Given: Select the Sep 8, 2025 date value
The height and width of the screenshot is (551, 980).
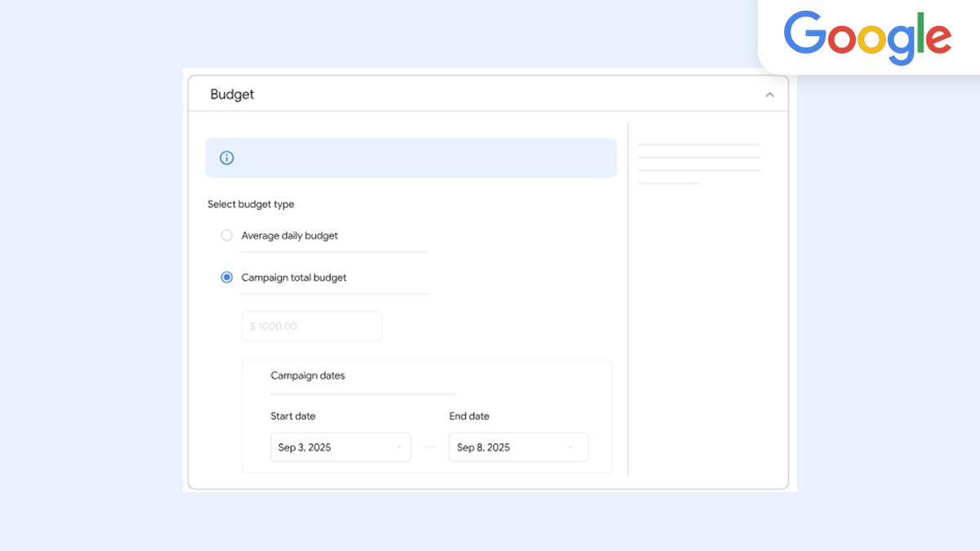Looking at the screenshot, I should click(x=483, y=447).
